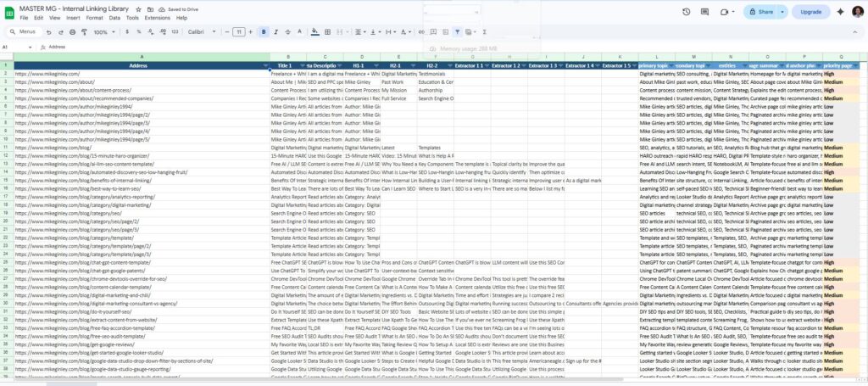Open the Calibri font dropdown

coord(202,32)
